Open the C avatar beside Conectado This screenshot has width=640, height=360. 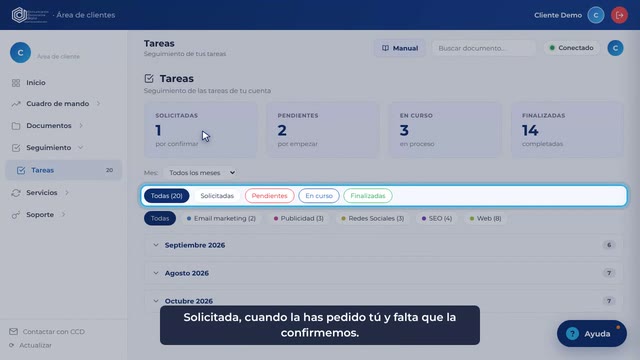tap(615, 48)
